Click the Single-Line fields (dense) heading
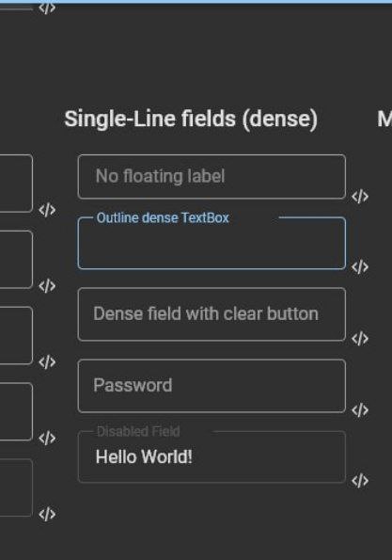Image resolution: width=392 pixels, height=560 pixels. click(x=191, y=119)
